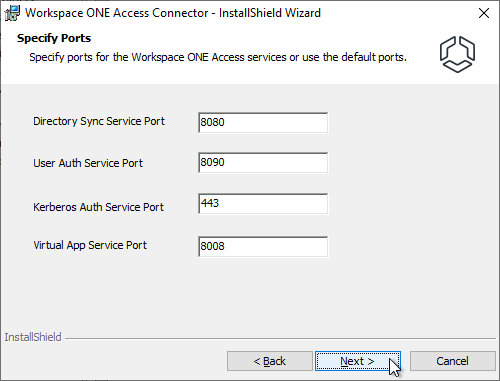Viewport: 500px width, 381px height.
Task: Click the Specify Ports heading
Action: click(54, 38)
